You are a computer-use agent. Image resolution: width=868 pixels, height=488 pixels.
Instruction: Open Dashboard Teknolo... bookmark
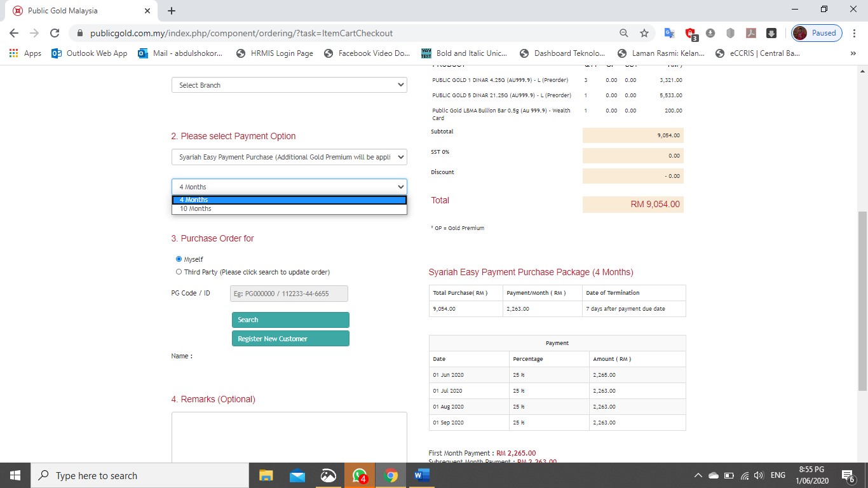pyautogui.click(x=562, y=53)
